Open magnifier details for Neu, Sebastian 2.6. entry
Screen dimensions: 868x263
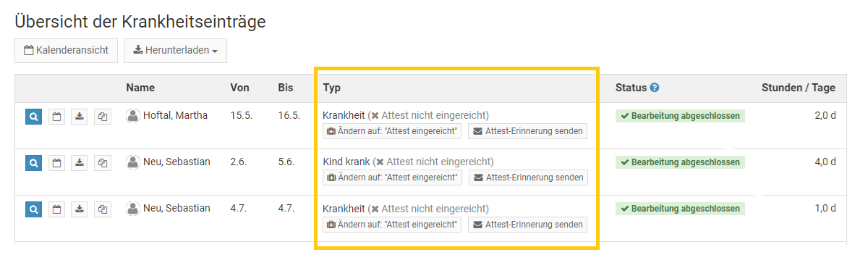click(34, 163)
